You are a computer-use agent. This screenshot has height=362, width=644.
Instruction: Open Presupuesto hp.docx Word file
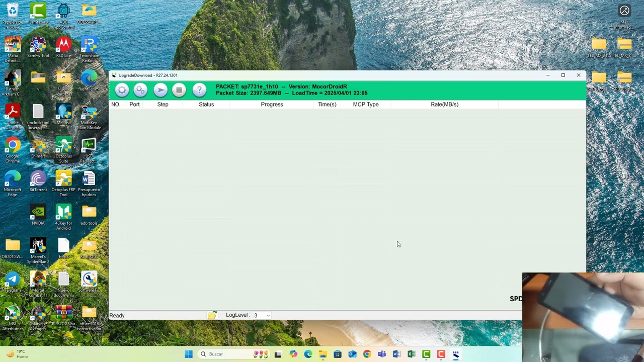click(89, 184)
